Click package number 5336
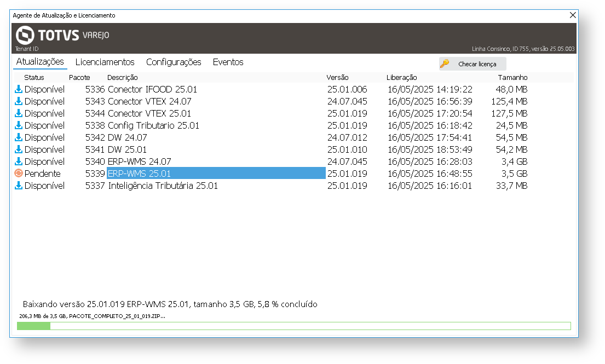The height and width of the screenshot is (364, 605). tap(95, 89)
